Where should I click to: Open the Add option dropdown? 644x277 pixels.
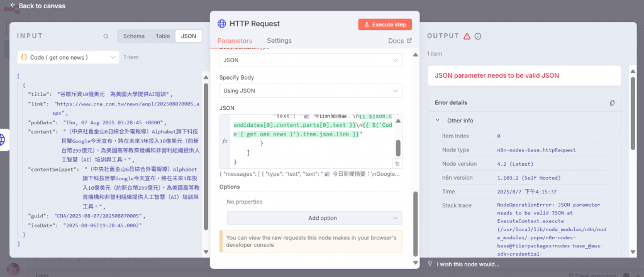(x=314, y=218)
